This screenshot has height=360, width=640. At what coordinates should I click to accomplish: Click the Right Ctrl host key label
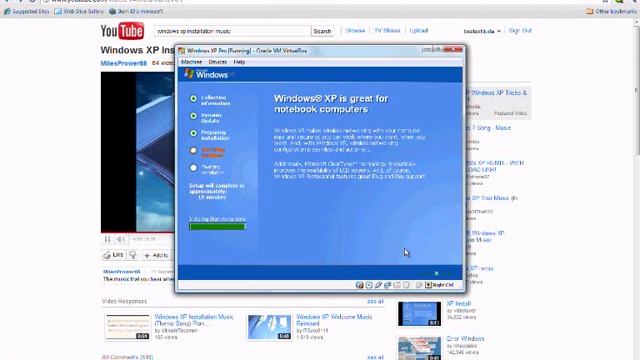point(443,285)
